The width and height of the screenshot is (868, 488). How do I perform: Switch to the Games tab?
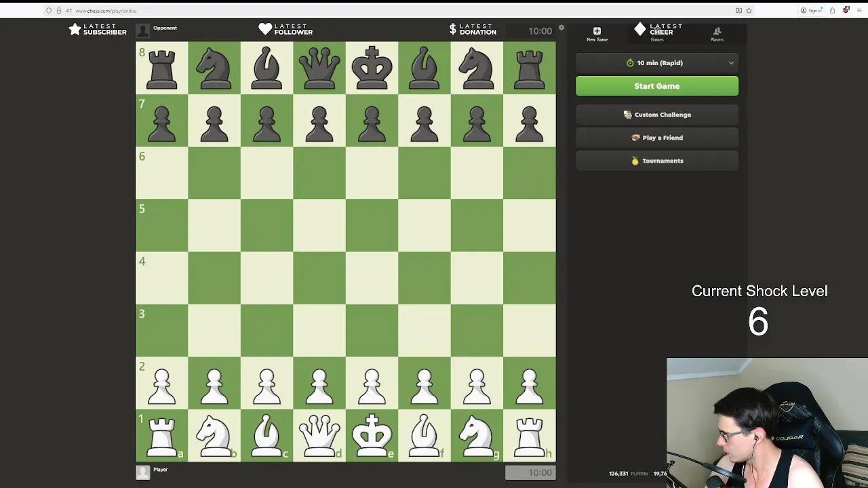click(657, 34)
